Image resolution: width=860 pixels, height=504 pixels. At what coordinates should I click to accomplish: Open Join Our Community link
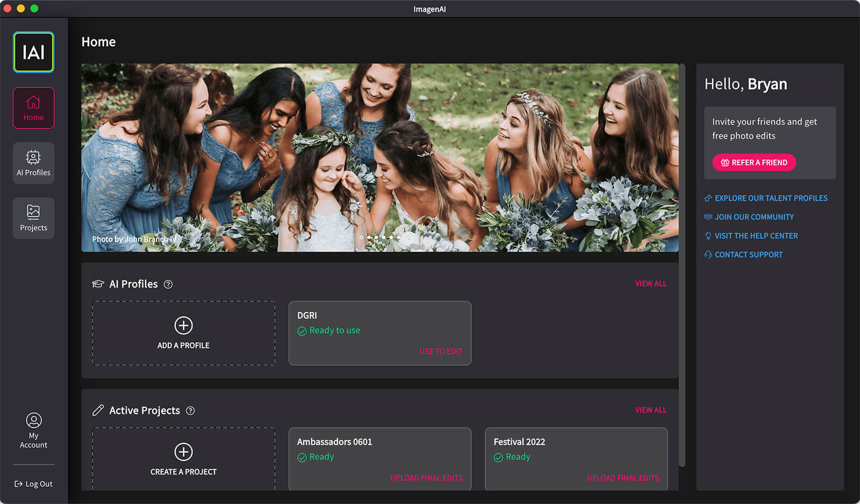pyautogui.click(x=754, y=217)
